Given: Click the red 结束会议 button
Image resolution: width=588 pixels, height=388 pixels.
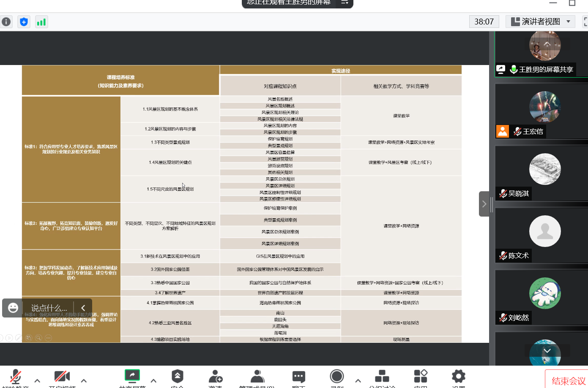Looking at the screenshot, I should [x=568, y=381].
